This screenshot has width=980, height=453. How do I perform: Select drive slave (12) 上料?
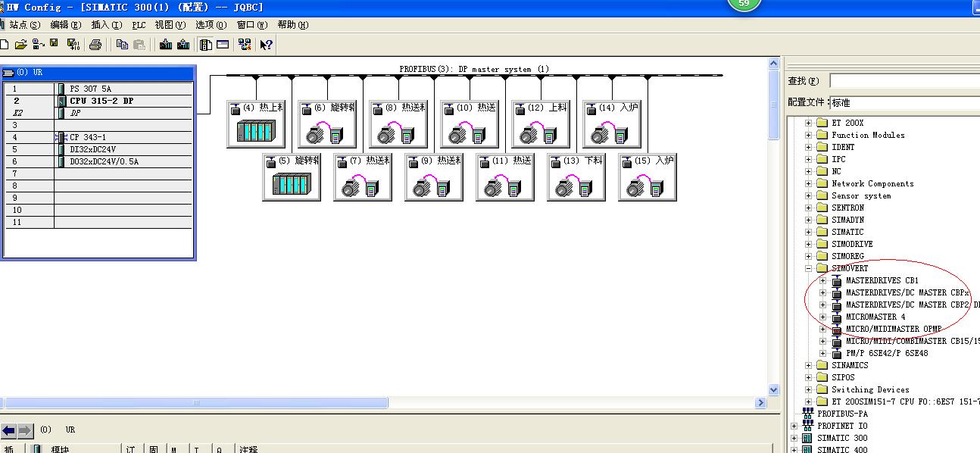(x=541, y=124)
